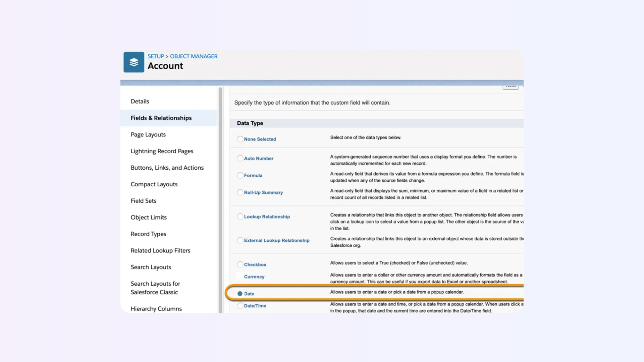Open Lightning Record Pages
644x362 pixels.
click(x=162, y=151)
